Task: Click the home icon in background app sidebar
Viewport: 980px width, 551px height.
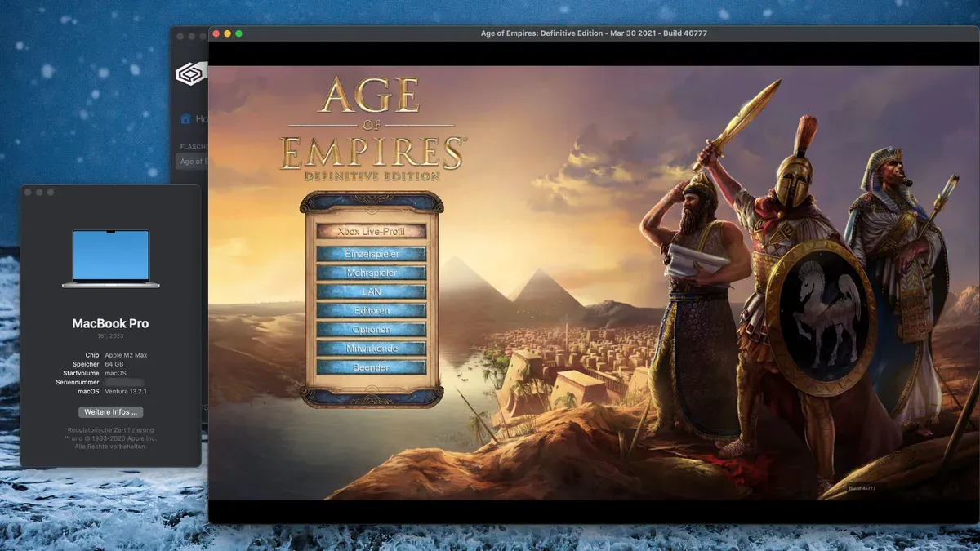Action: point(185,119)
